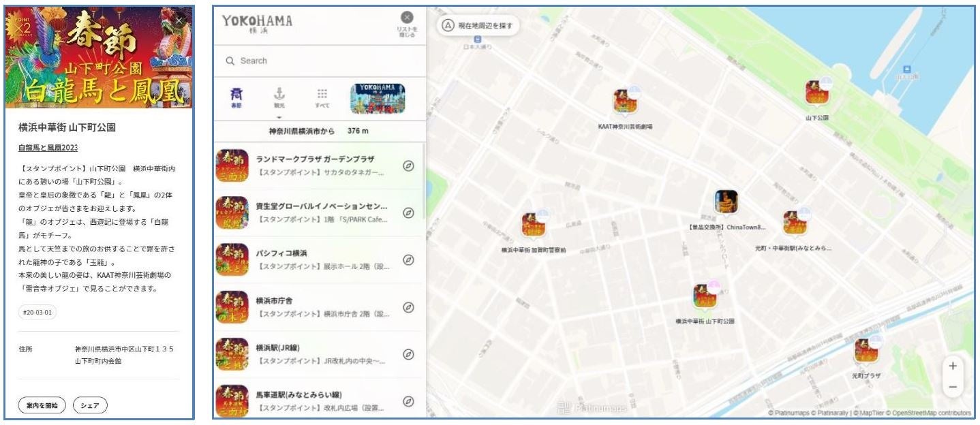Click the YOKOHAMA 横浜 logo
This screenshot has width=980, height=425.
257,25
